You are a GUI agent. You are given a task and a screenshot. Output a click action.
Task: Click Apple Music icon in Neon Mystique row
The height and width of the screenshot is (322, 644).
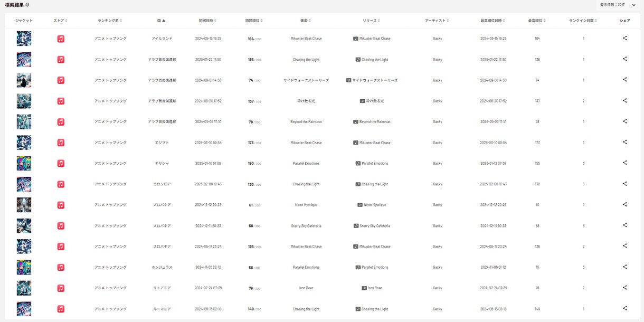61,205
